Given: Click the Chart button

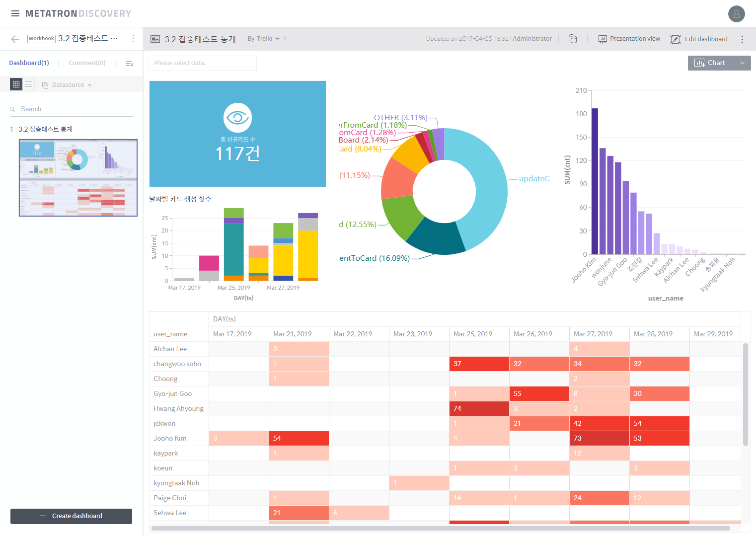Looking at the screenshot, I should (710, 63).
